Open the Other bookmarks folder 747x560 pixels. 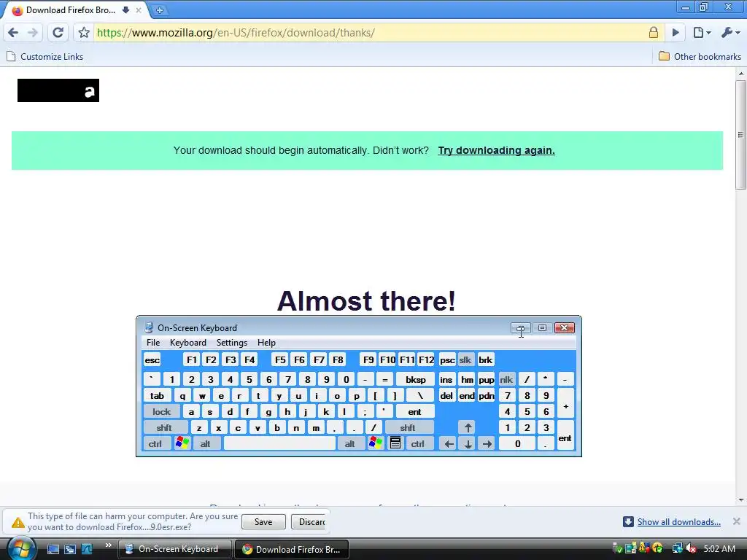(x=700, y=57)
